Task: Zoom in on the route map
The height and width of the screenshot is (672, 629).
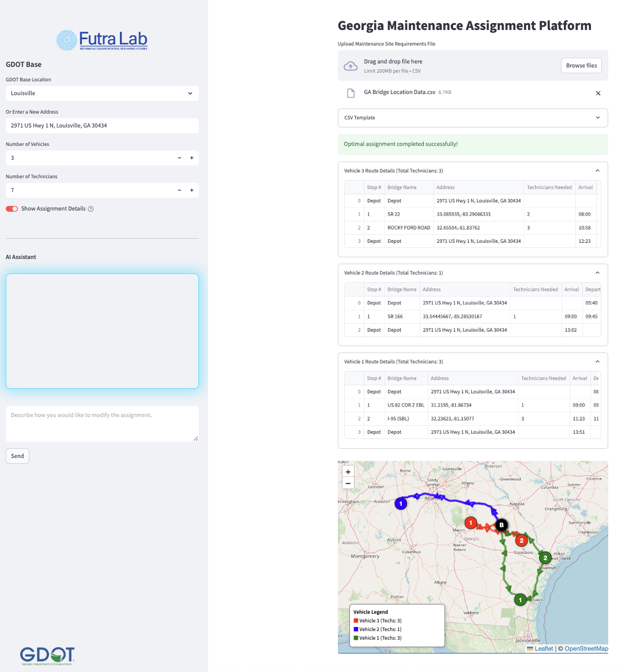Action: (348, 472)
